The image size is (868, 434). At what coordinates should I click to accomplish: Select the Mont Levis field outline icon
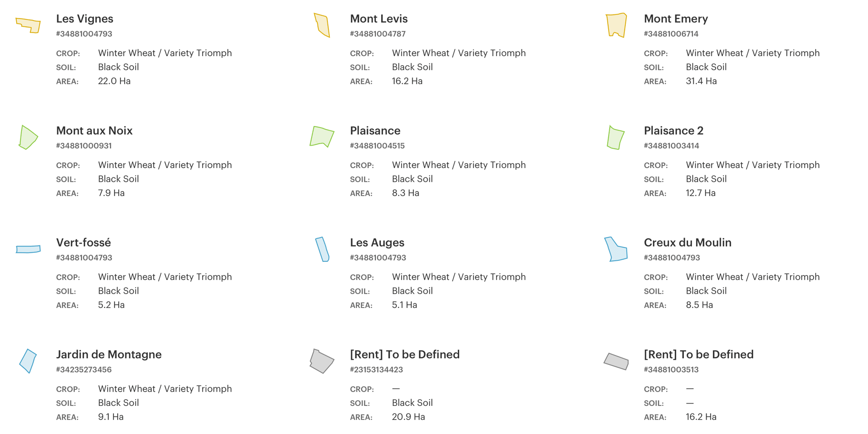click(x=322, y=25)
